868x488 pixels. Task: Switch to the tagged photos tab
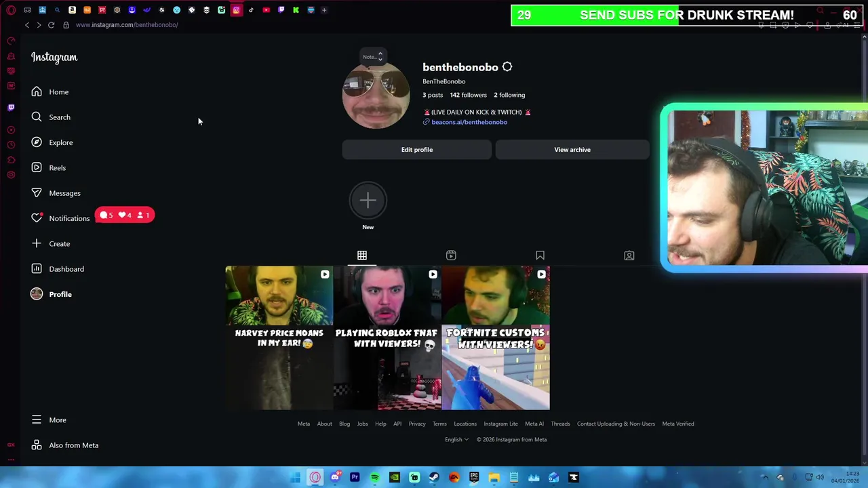[629, 256]
